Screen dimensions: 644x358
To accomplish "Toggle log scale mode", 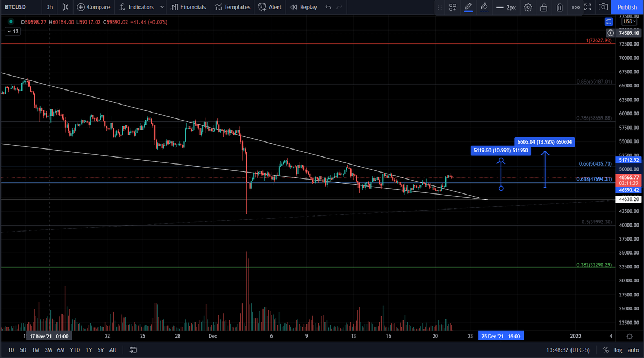I will (617, 350).
